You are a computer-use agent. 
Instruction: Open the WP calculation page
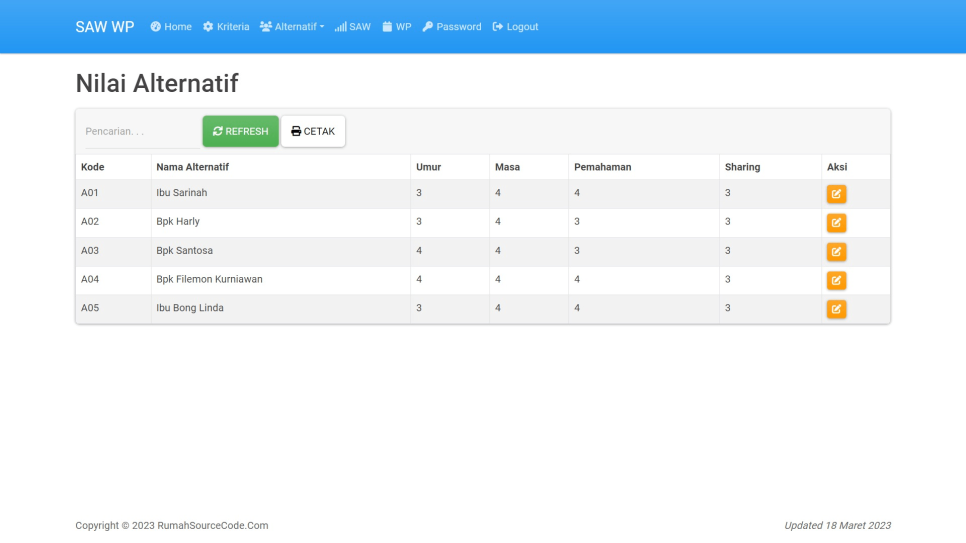(397, 27)
